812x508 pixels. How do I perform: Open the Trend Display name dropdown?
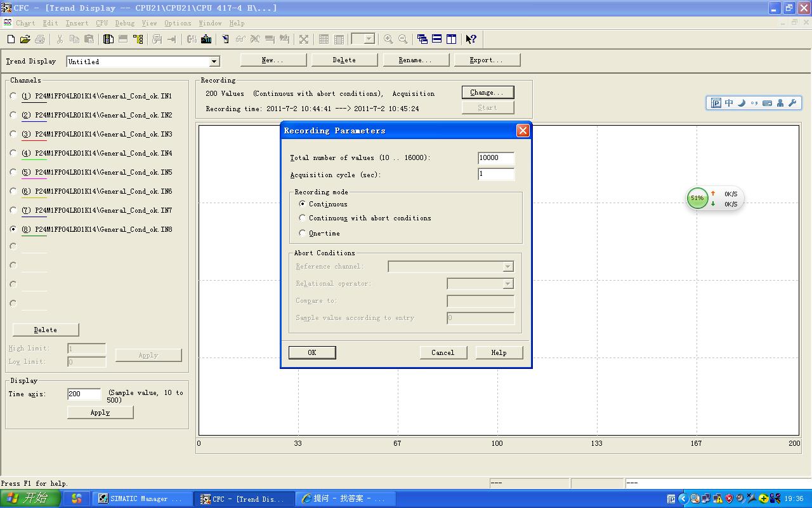[x=214, y=62]
